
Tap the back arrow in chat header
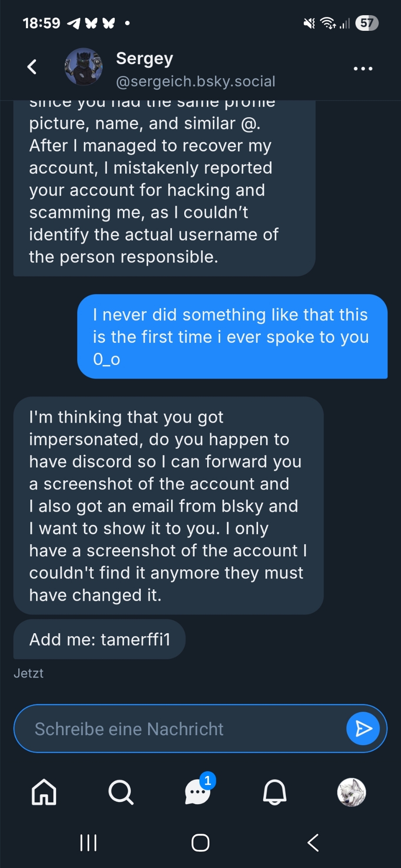[x=32, y=67]
